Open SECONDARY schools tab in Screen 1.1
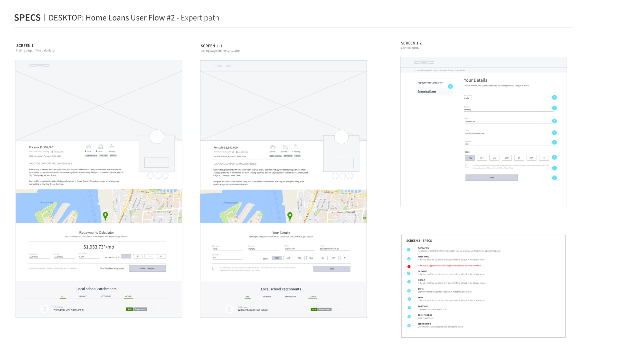The width and height of the screenshot is (642, 364). pos(290,297)
